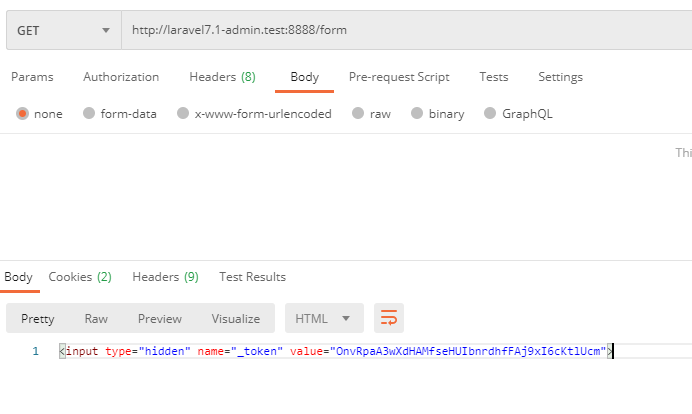
Task: Open the HTML format dropdown
Action: pos(324,318)
